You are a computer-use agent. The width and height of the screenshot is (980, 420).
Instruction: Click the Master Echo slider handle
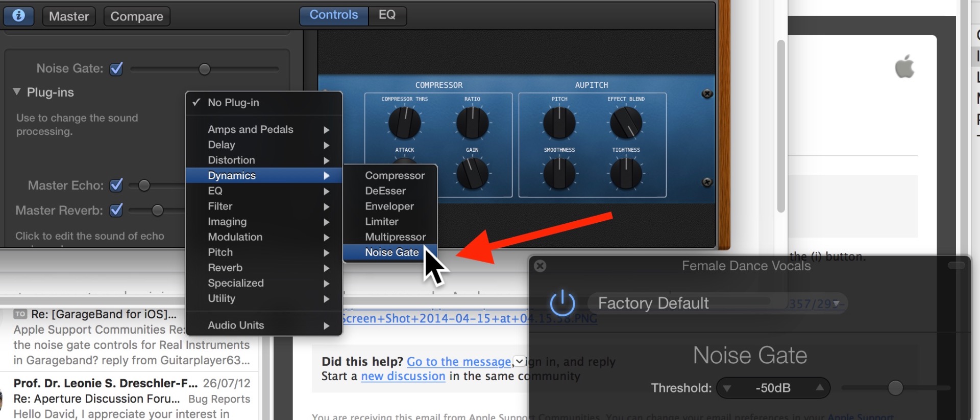pos(144,185)
